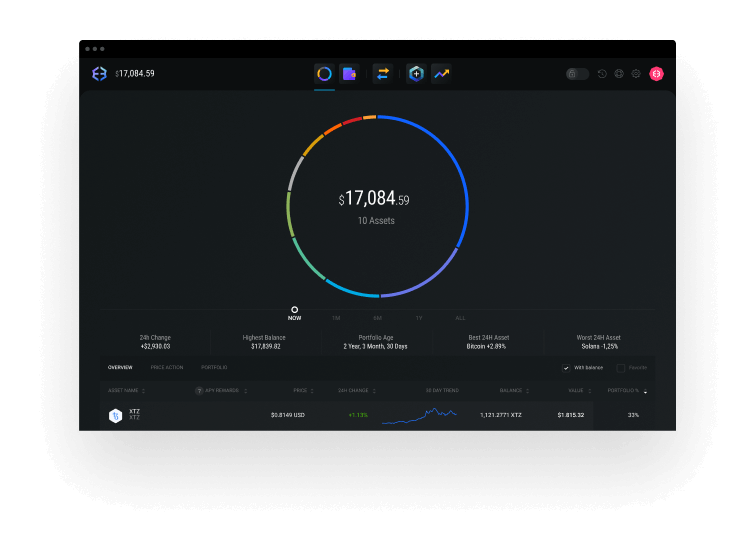Screen dimensions: 753x547
Task: Click the Portfolio Age stat
Action: [x=376, y=342]
